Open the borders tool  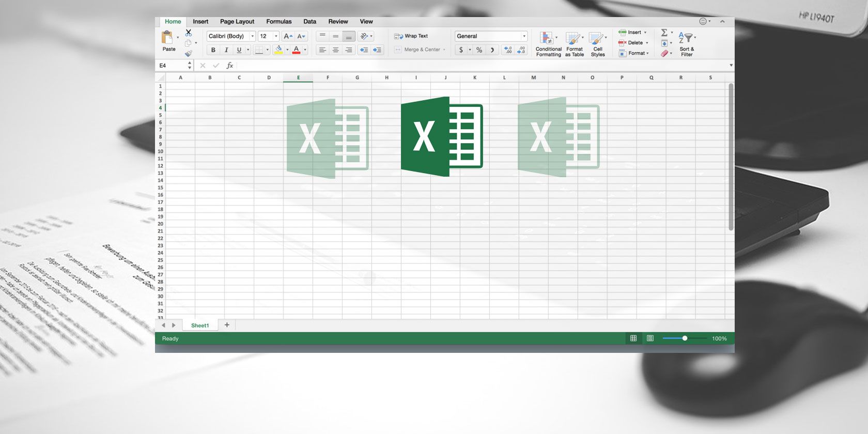tap(259, 50)
